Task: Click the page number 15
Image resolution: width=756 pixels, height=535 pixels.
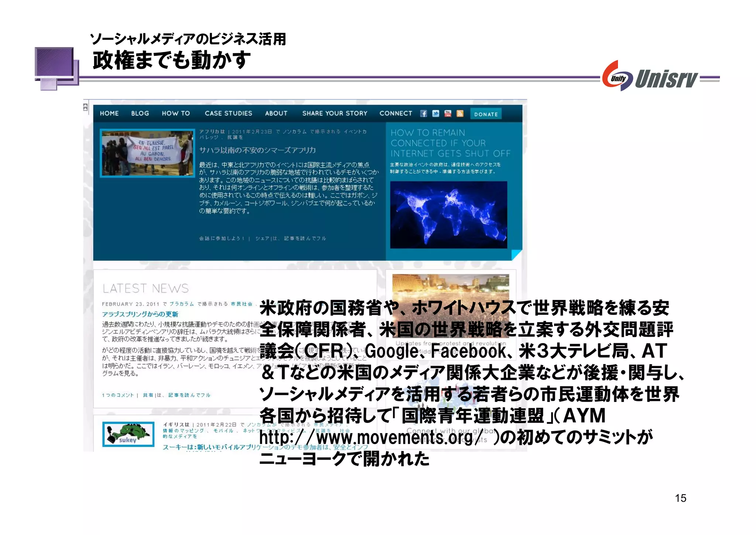Action: (680, 498)
